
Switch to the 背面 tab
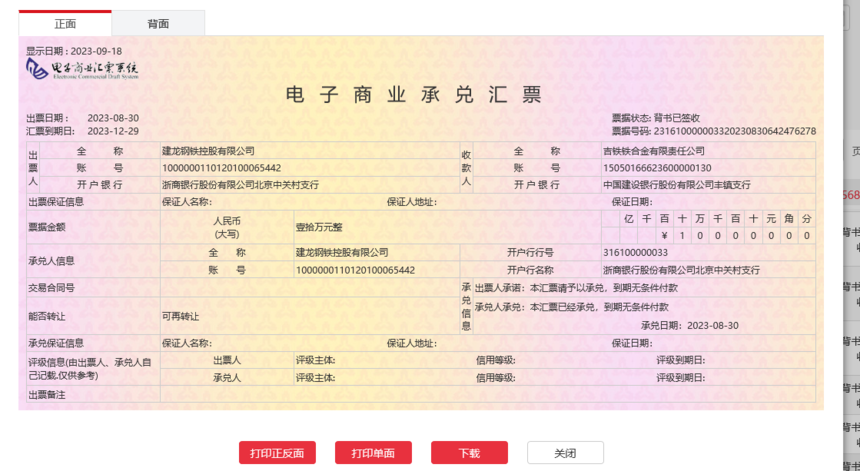(x=158, y=24)
